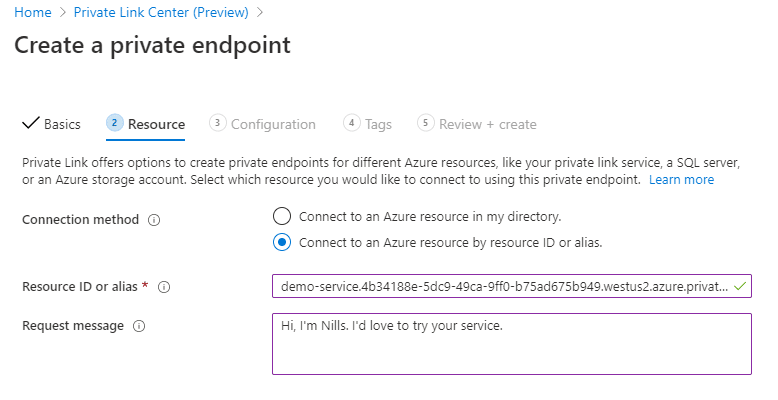778x400 pixels.
Task: Click the Request message text box
Action: click(512, 344)
